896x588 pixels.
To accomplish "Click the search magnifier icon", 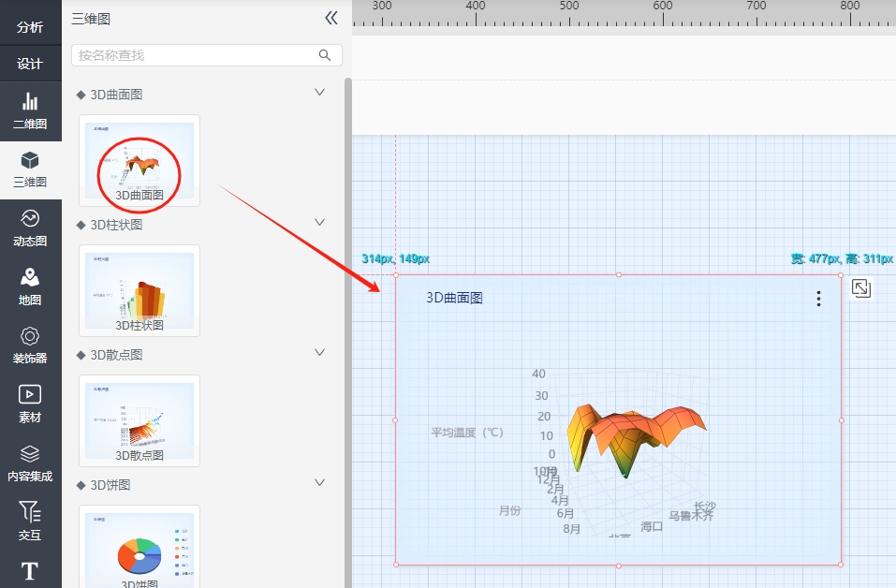I will pyautogui.click(x=325, y=55).
